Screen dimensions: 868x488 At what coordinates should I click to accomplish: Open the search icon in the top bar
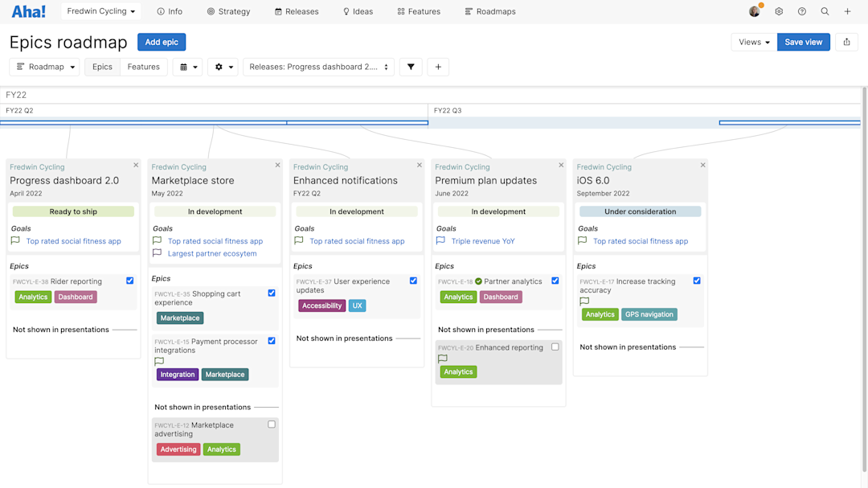[825, 11]
